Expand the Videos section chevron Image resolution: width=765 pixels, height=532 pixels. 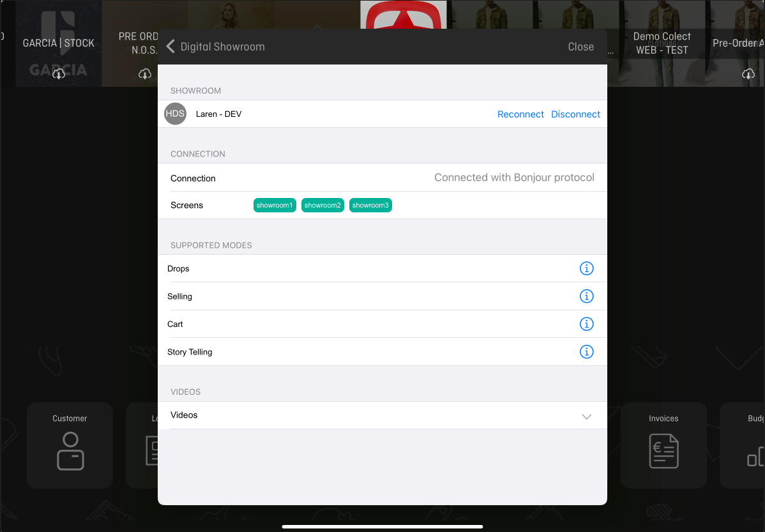(586, 416)
